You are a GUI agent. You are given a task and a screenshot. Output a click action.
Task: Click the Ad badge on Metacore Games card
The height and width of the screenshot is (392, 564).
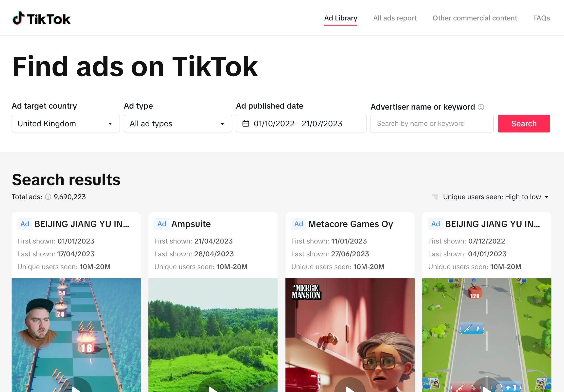pos(299,224)
